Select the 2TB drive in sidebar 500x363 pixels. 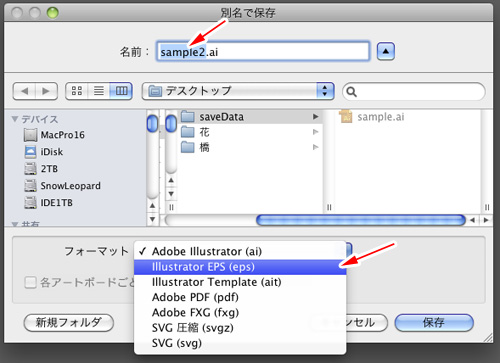(41, 169)
